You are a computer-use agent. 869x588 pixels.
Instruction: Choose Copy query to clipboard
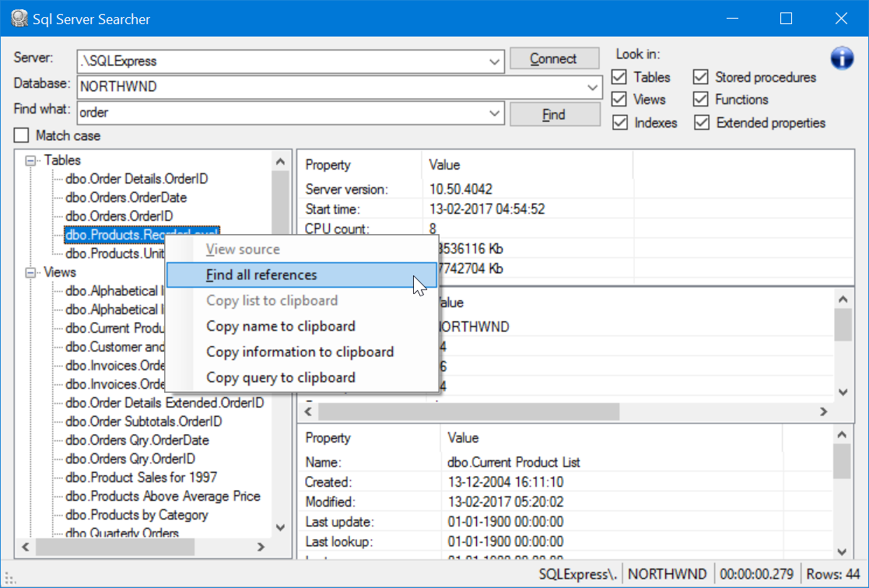[301, 377]
